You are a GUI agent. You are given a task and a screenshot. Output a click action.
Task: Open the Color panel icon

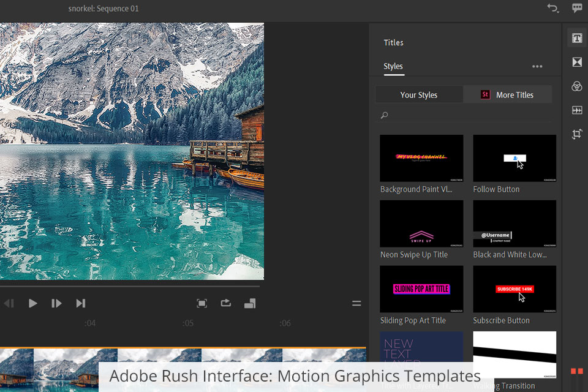[x=577, y=86]
